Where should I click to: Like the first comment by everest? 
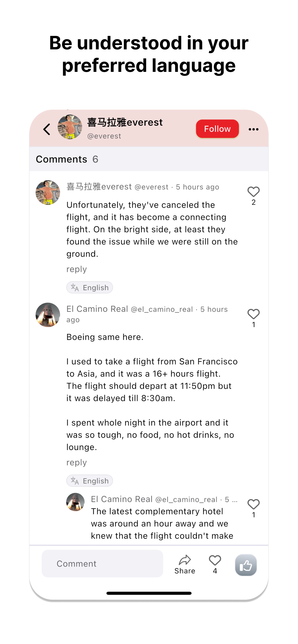(253, 192)
